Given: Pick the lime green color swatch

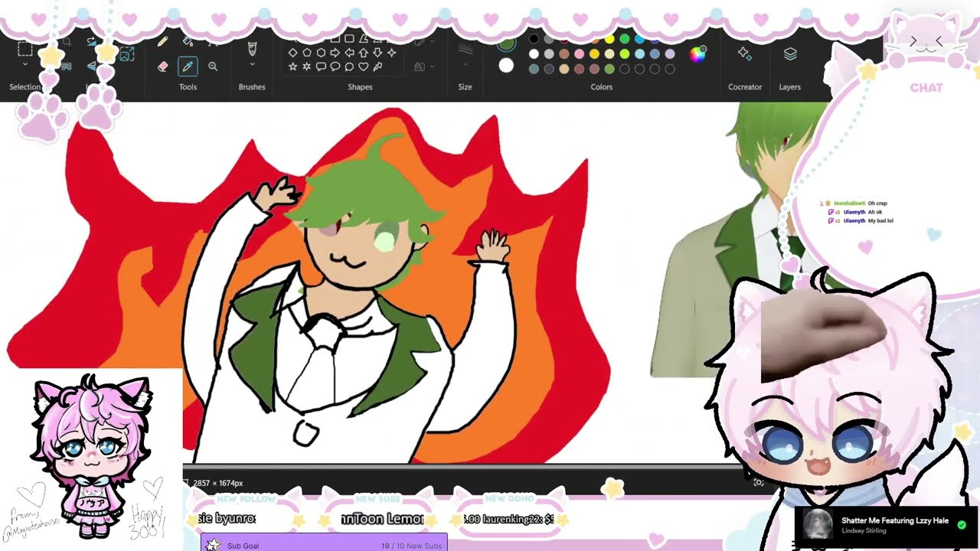Looking at the screenshot, I should [624, 54].
